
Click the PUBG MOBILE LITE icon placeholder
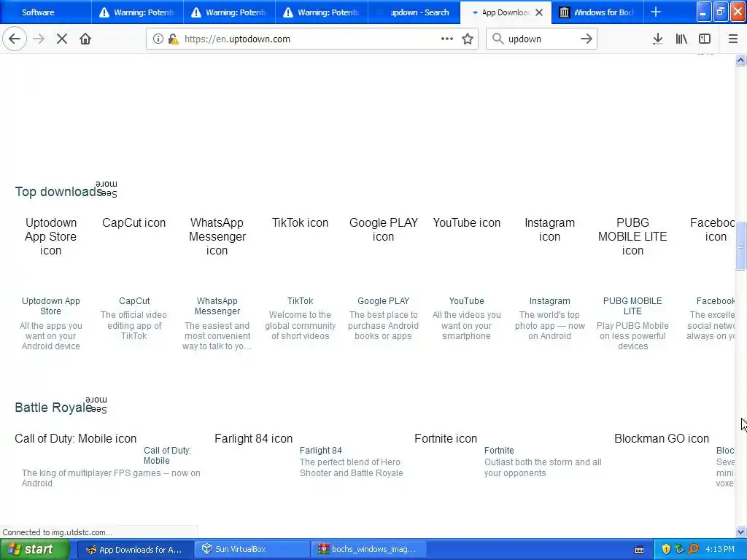click(x=632, y=236)
